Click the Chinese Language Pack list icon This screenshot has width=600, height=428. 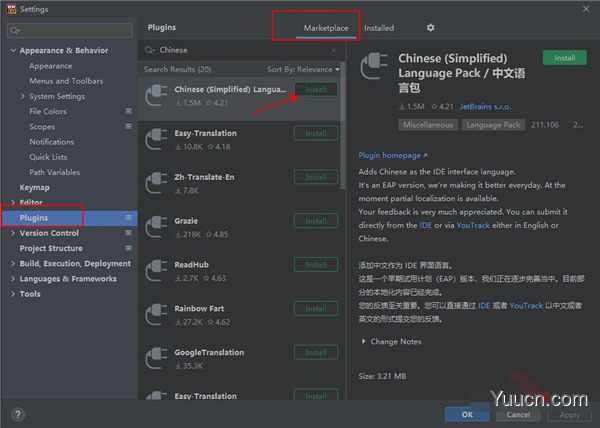(157, 95)
